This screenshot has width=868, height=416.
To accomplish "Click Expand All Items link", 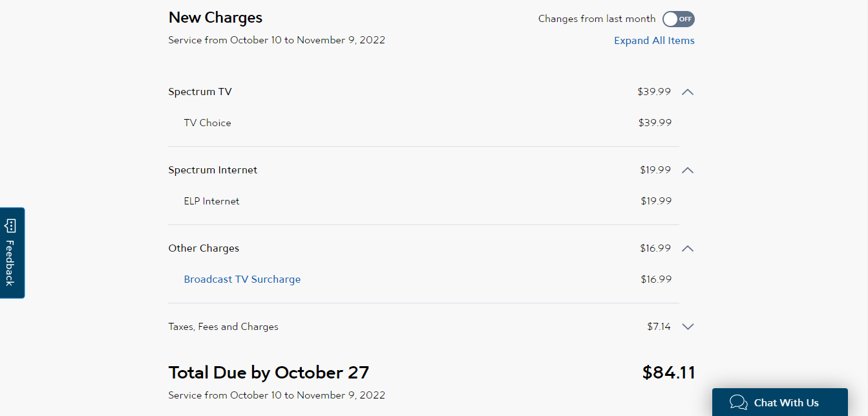I will (x=654, y=40).
